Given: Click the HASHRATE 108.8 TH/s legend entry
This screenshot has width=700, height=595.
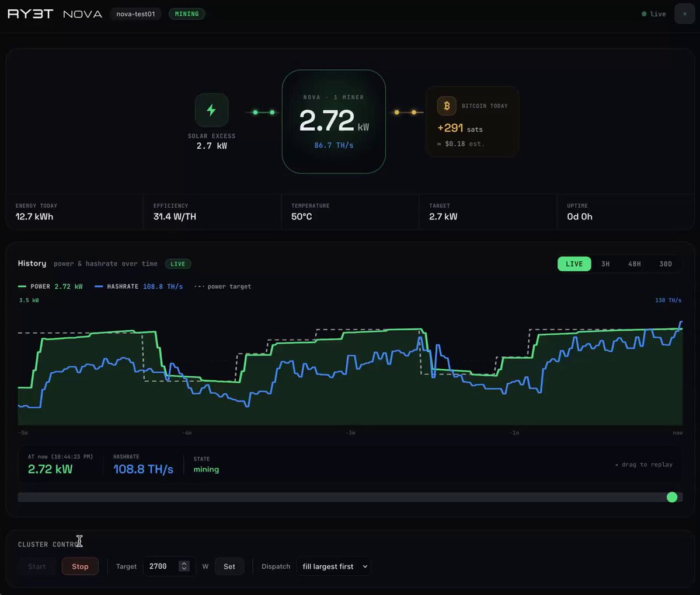Looking at the screenshot, I should click(139, 286).
